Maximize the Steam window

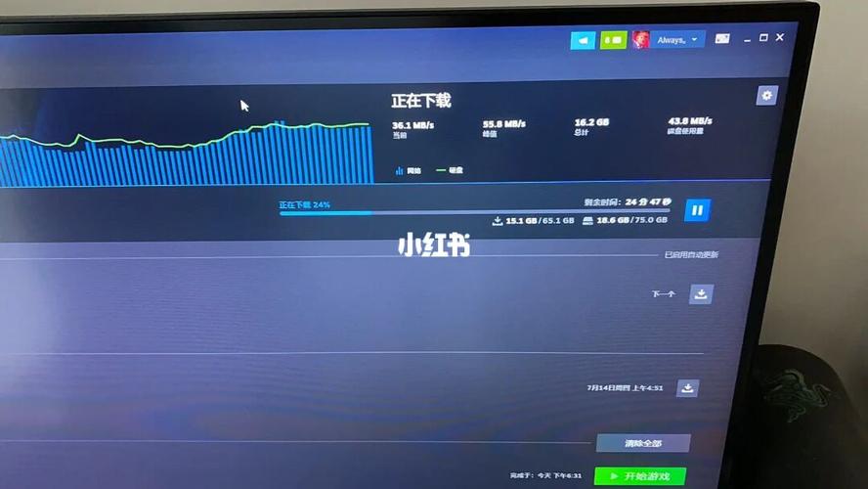coord(763,38)
